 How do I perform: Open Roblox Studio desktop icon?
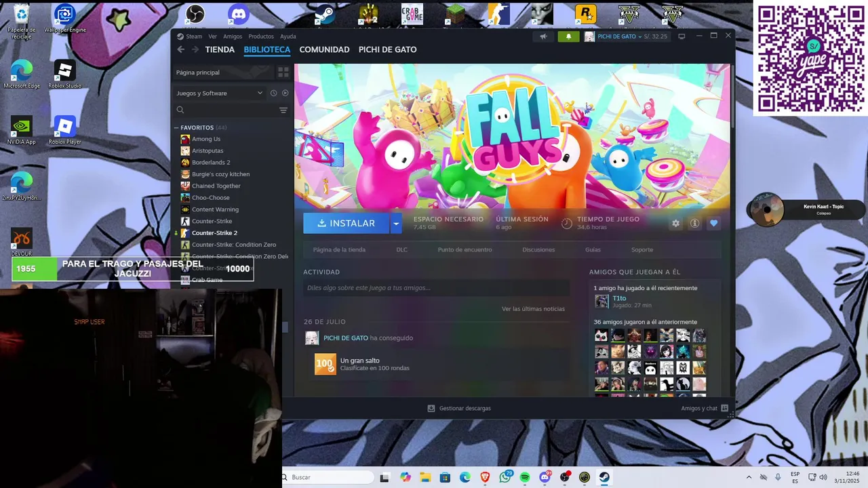point(64,75)
